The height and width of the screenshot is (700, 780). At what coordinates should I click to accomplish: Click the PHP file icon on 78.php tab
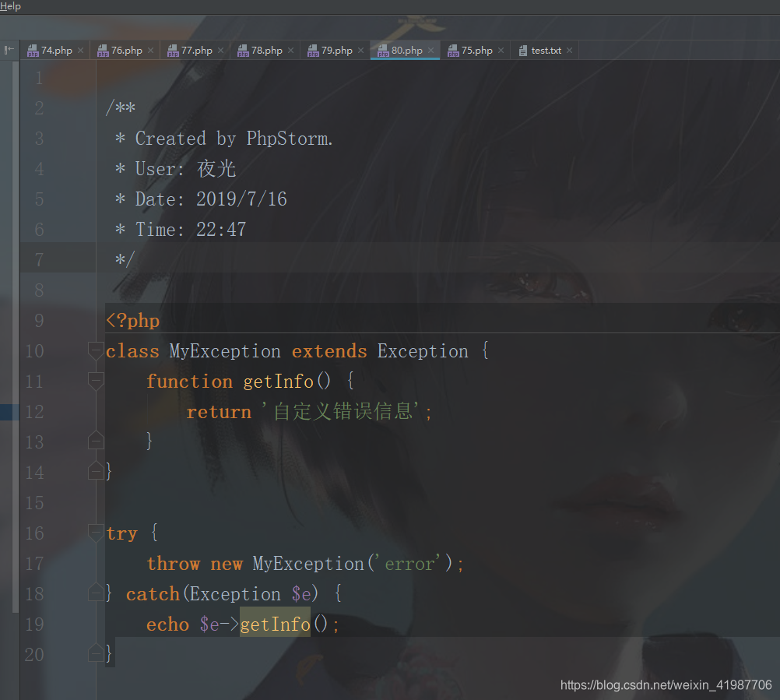[x=243, y=51]
